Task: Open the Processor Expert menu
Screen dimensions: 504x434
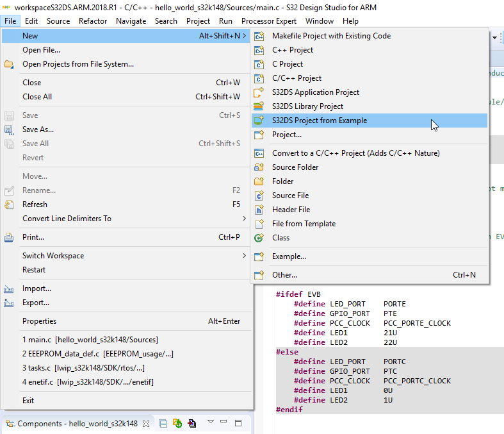Action: click(269, 21)
